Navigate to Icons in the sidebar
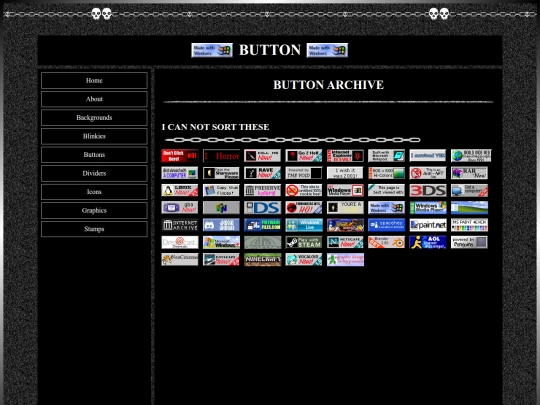 [94, 192]
